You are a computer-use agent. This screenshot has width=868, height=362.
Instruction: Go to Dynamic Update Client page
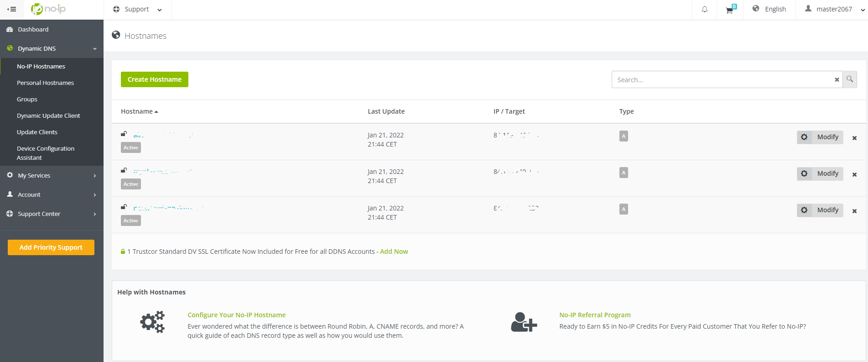48,115
